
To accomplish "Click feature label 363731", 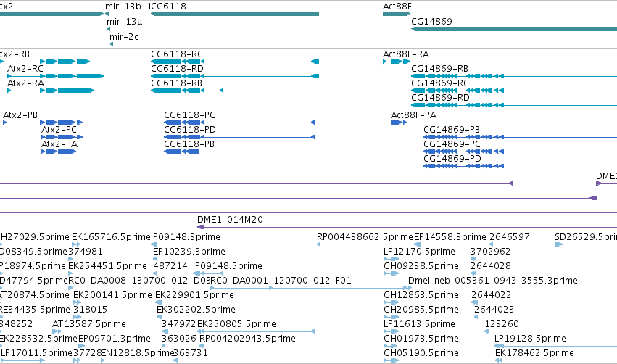I will [191, 354].
